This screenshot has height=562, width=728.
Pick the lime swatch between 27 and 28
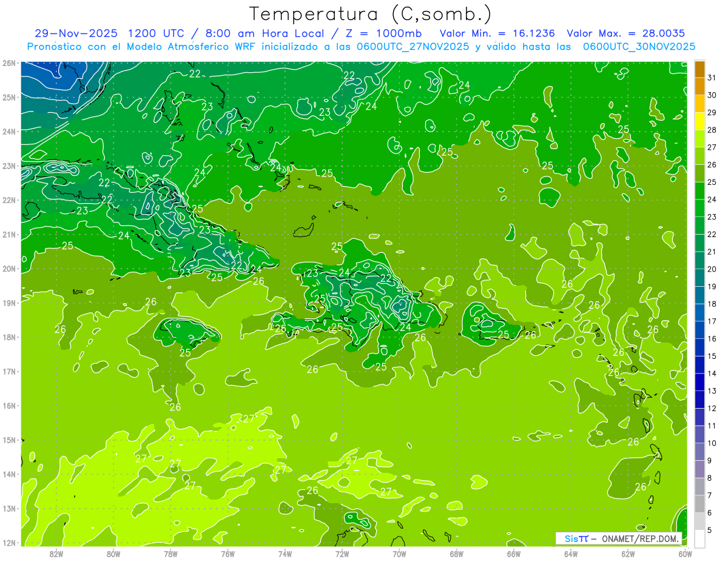click(699, 139)
